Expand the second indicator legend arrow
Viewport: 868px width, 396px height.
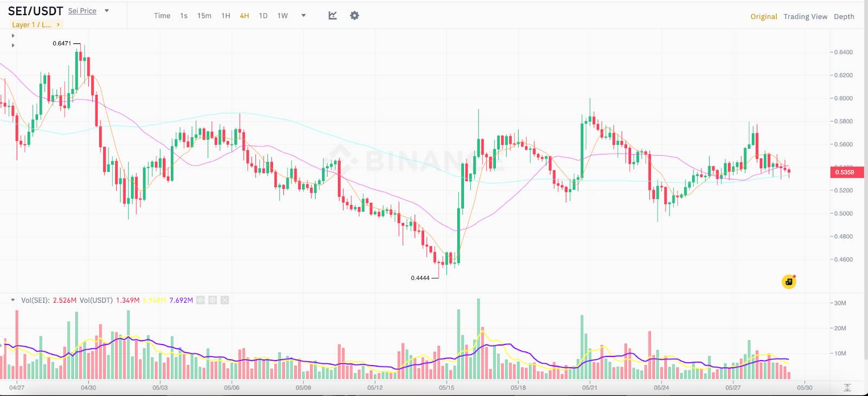click(13, 45)
